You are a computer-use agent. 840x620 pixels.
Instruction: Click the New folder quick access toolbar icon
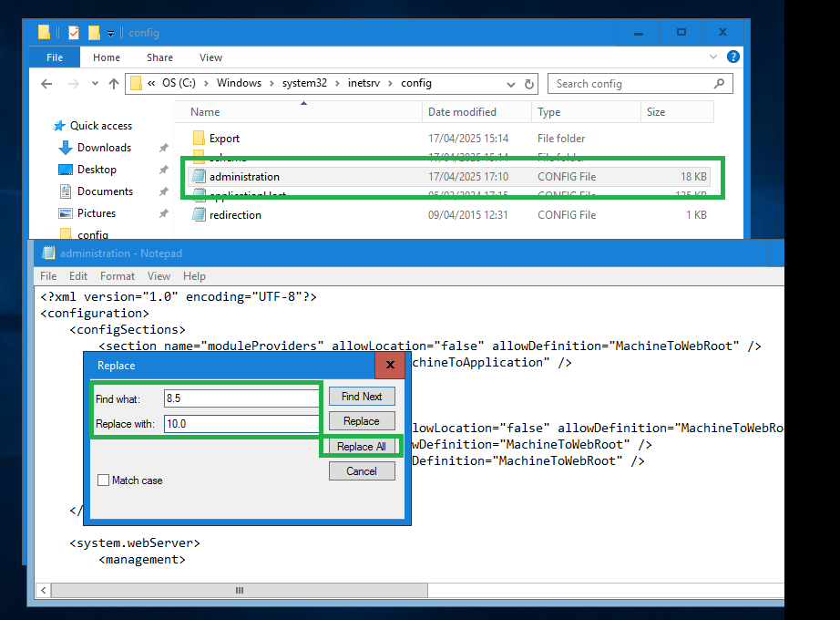(94, 33)
